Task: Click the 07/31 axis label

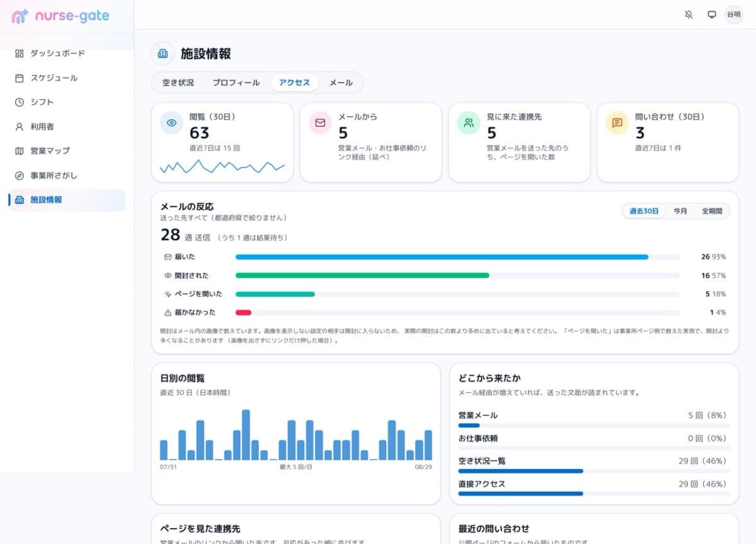Action: (x=169, y=467)
